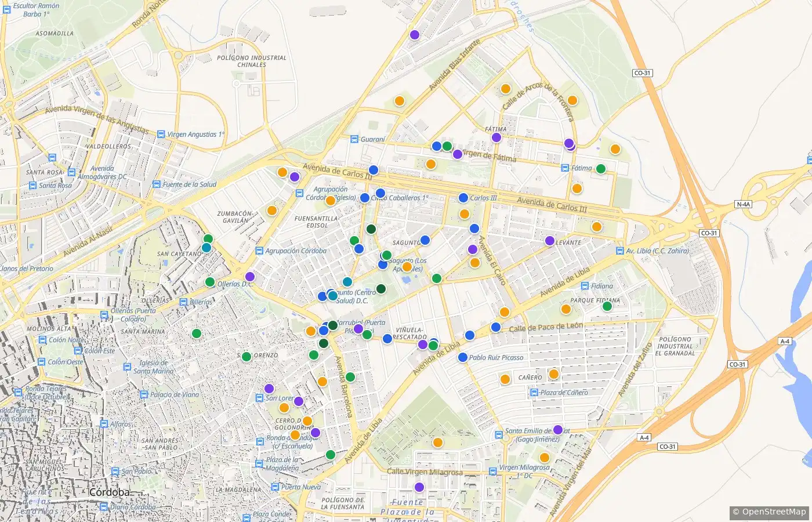Select the Fidiana bus stop icon
The width and height of the screenshot is (812, 522).
click(x=584, y=286)
